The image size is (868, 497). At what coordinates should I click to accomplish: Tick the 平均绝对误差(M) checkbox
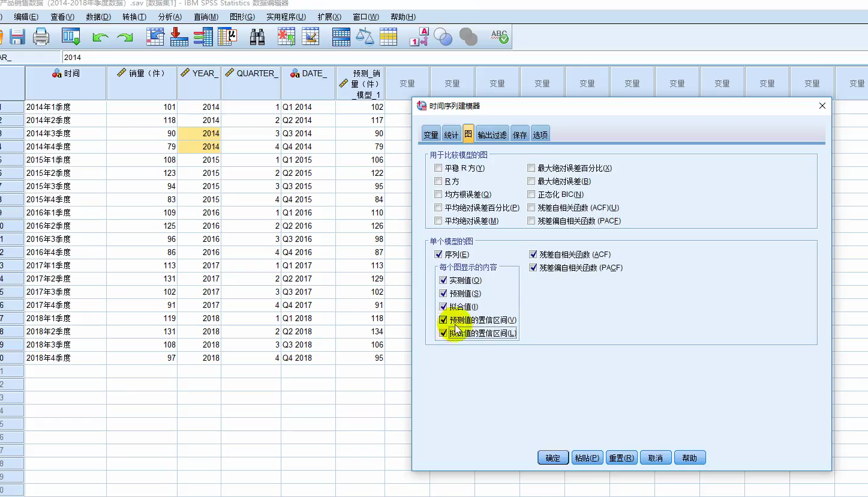point(438,221)
